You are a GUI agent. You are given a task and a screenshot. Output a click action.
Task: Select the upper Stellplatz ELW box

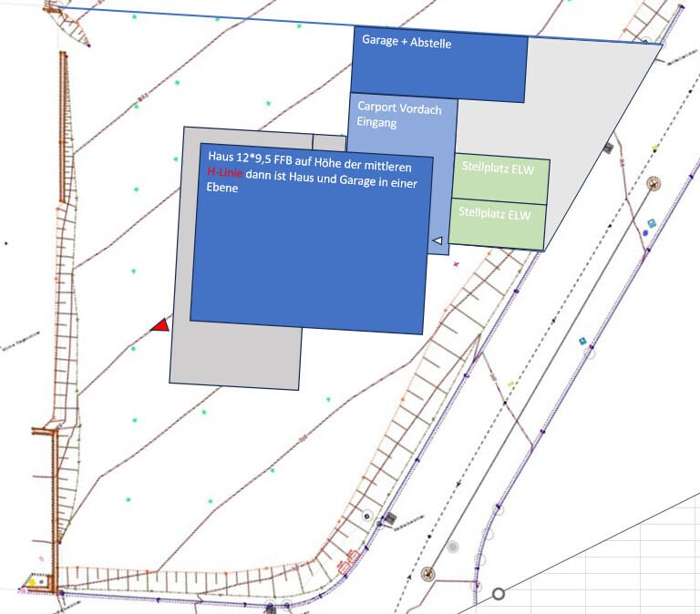(501, 178)
